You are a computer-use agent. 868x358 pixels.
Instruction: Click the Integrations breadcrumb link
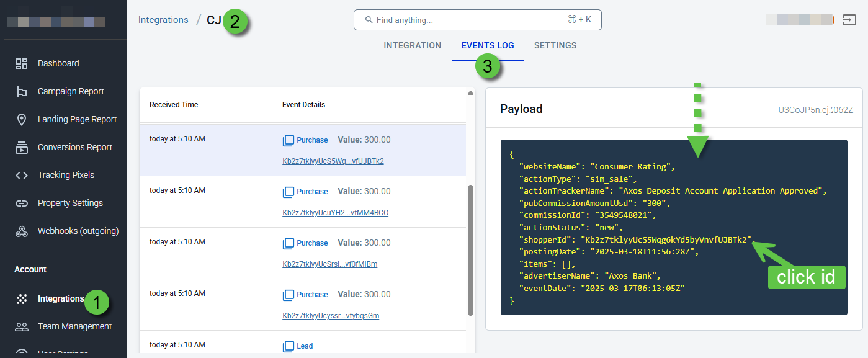[x=163, y=20]
